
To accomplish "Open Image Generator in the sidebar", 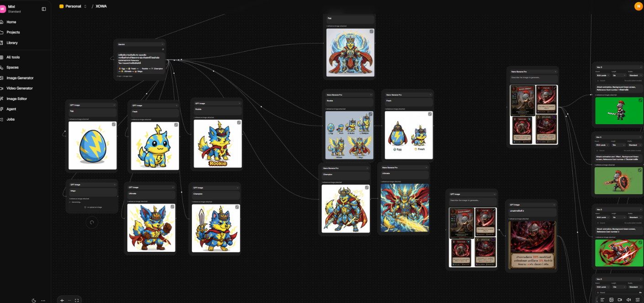I will click(20, 78).
